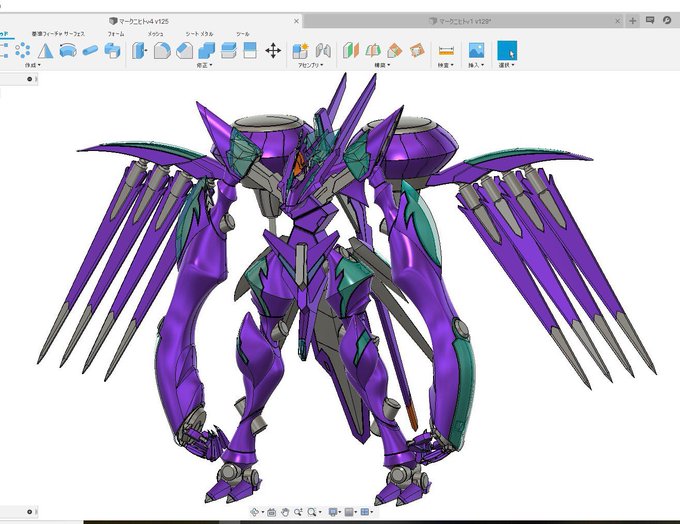The image size is (680, 524).
Task: Activate the Pipe tool icon
Action: 90,51
